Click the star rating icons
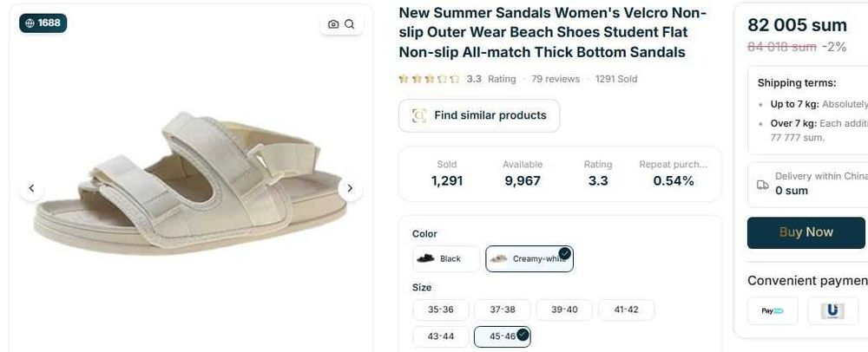The image size is (868, 352). 429,79
